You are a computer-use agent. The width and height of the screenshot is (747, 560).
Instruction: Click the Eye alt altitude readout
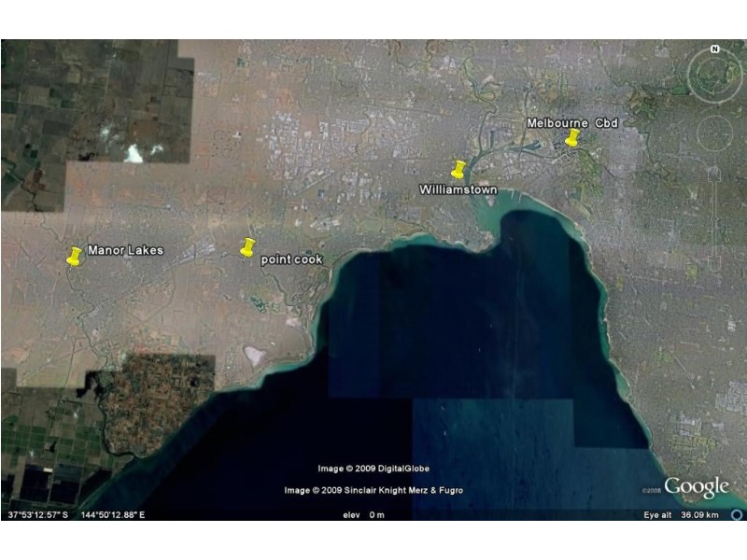(682, 515)
